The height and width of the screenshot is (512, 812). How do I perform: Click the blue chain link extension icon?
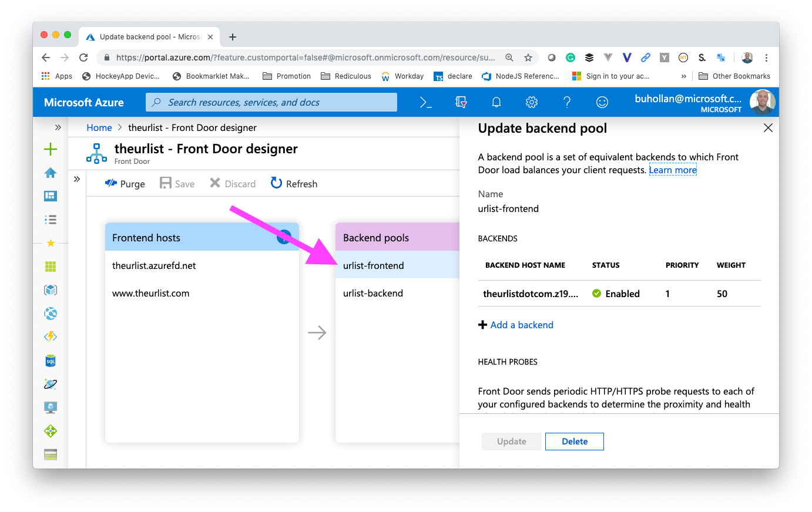(646, 58)
